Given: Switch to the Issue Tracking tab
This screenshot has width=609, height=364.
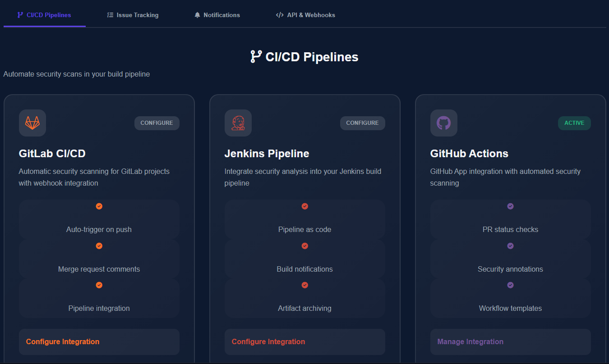Looking at the screenshot, I should (132, 14).
